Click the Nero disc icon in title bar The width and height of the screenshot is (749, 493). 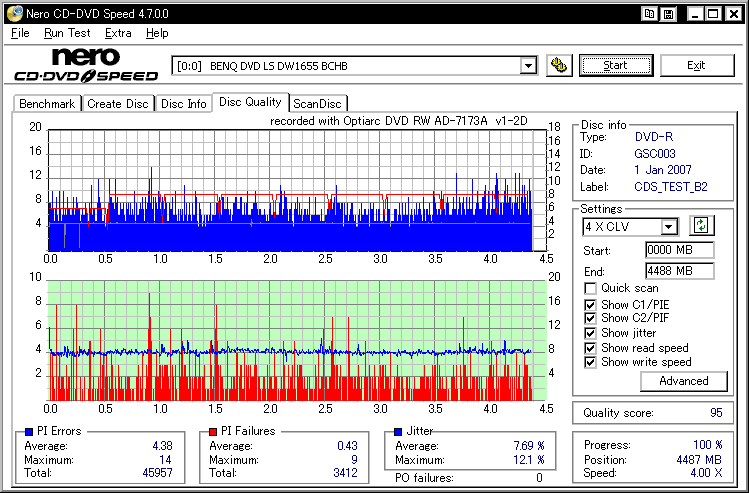[14, 13]
